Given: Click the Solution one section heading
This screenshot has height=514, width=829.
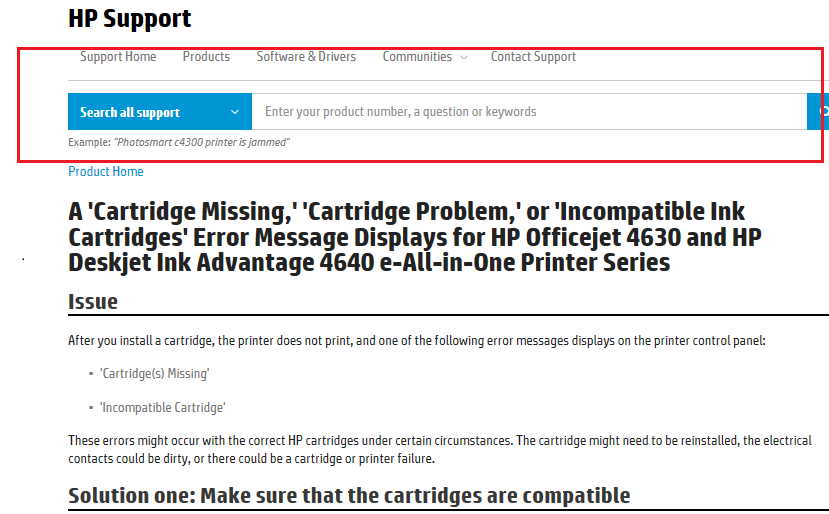Looking at the screenshot, I should click(x=349, y=495).
